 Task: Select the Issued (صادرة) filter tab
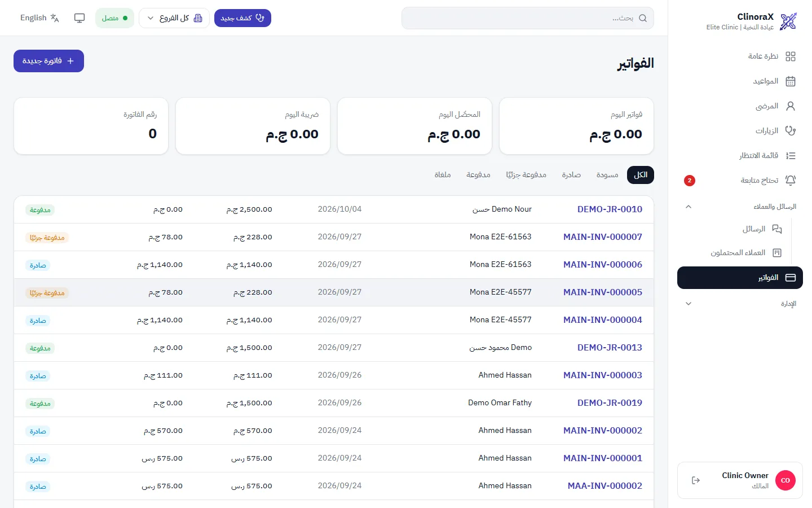571,175
